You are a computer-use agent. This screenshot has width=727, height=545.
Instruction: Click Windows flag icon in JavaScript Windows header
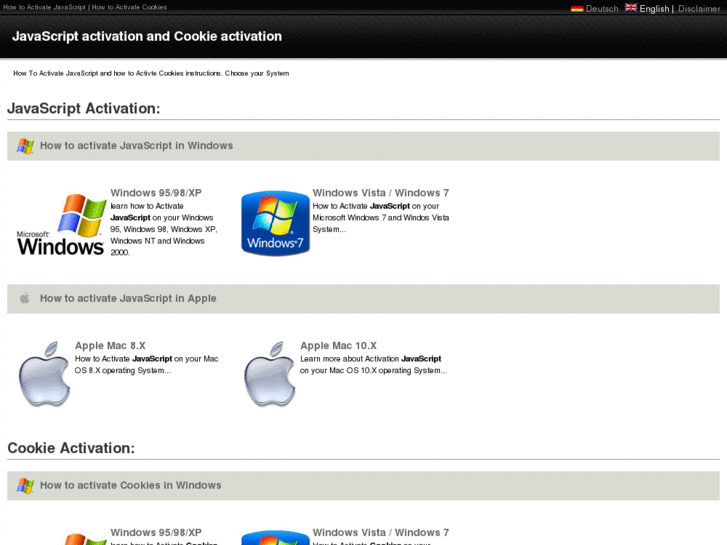tap(26, 146)
